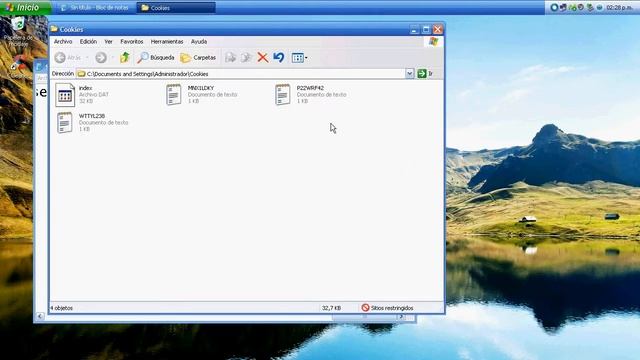Click the 'MNXJLDKY' file name label
The width and height of the screenshot is (640, 360).
click(x=201, y=88)
